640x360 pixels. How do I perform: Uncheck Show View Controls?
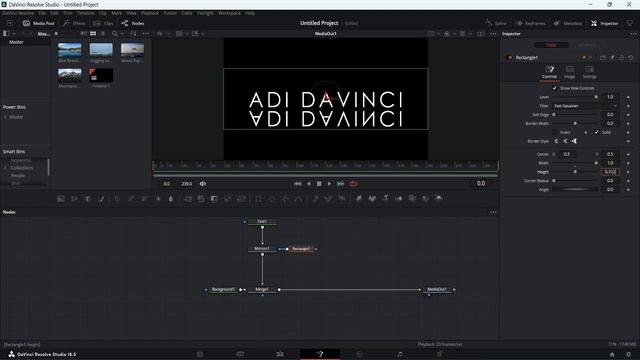click(554, 88)
